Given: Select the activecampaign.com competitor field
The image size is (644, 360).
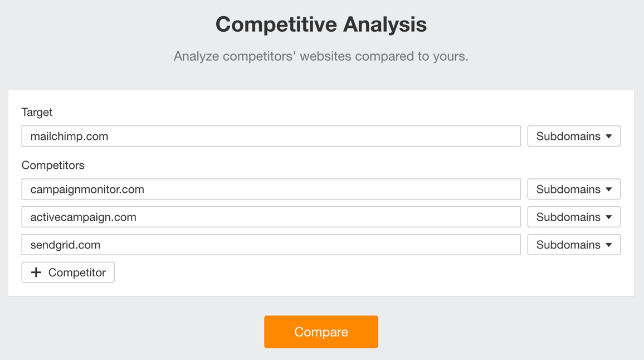Looking at the screenshot, I should click(x=271, y=217).
